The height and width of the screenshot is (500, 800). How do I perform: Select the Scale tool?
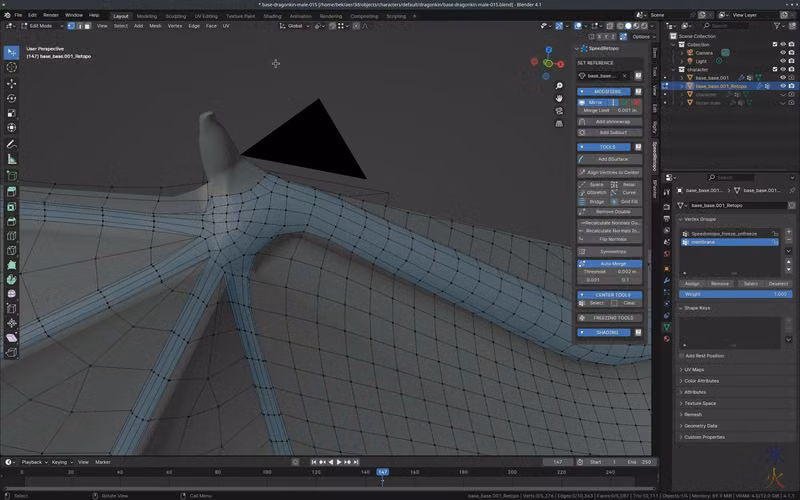coord(11,113)
